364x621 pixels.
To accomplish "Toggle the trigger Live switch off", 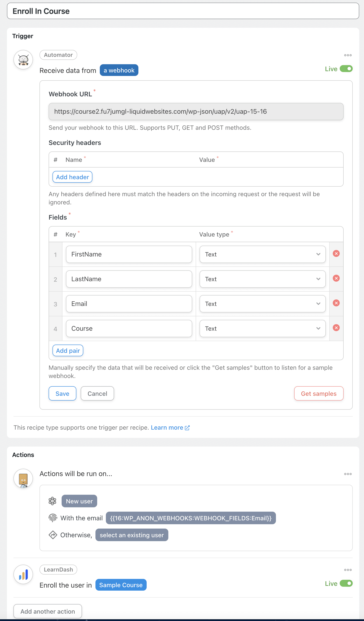I will pyautogui.click(x=346, y=69).
